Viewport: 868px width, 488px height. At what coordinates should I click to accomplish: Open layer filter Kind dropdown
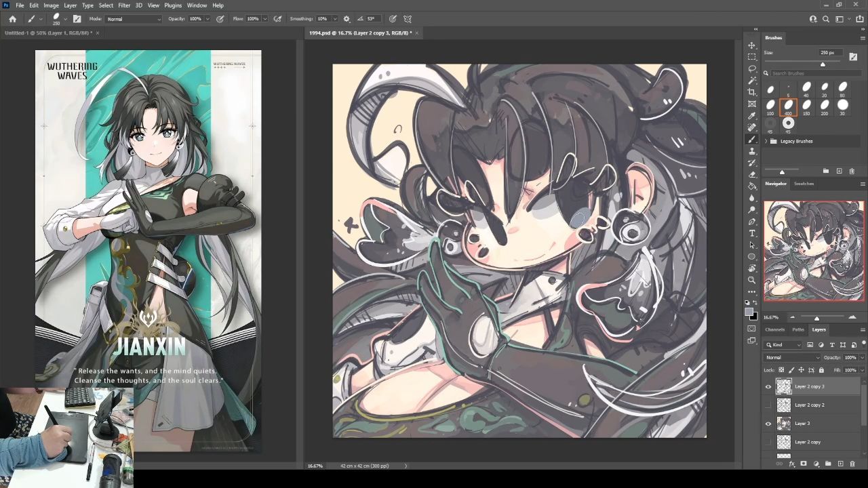click(x=784, y=345)
